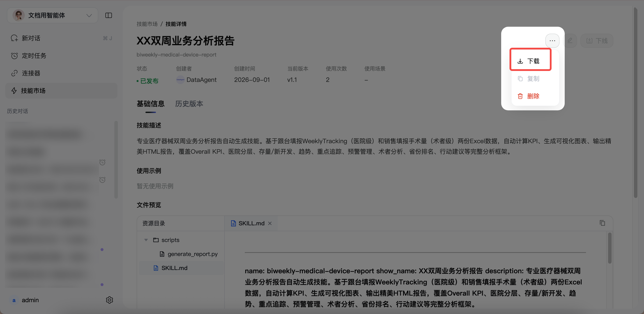Collapse the sidebar with the panel icon
Screen dimensions: 644x314
(108, 16)
